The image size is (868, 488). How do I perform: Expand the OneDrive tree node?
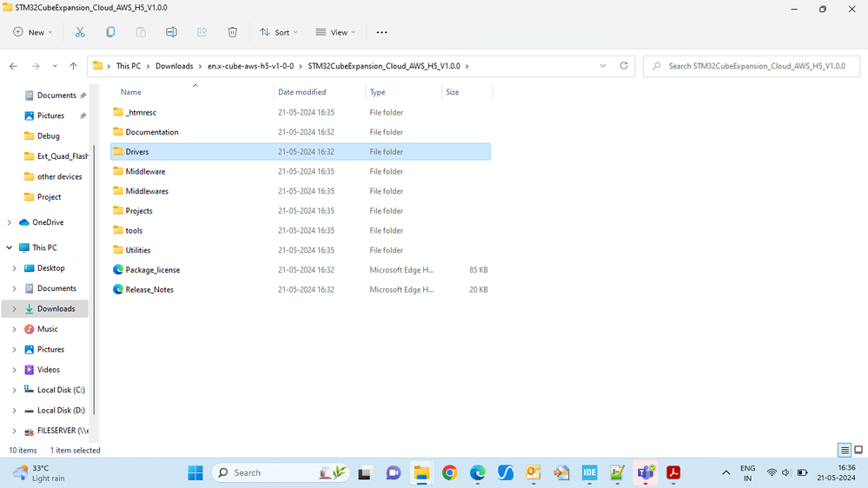(x=9, y=222)
